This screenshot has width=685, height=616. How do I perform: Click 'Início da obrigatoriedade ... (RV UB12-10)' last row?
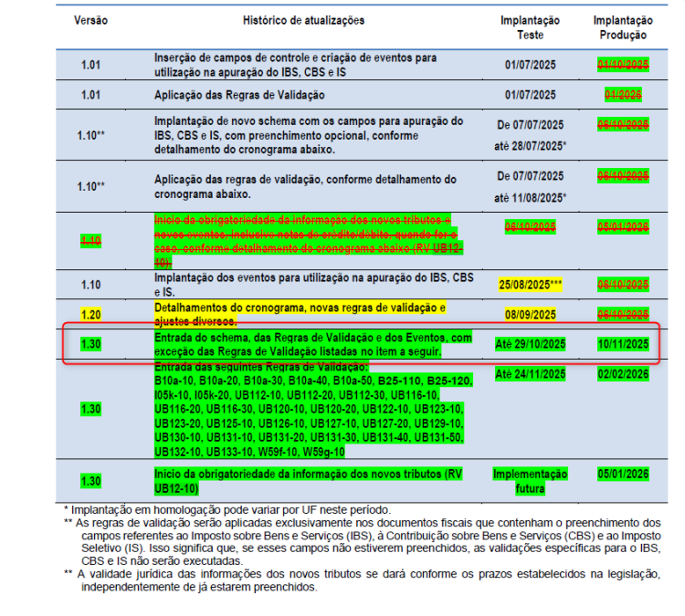(308, 481)
